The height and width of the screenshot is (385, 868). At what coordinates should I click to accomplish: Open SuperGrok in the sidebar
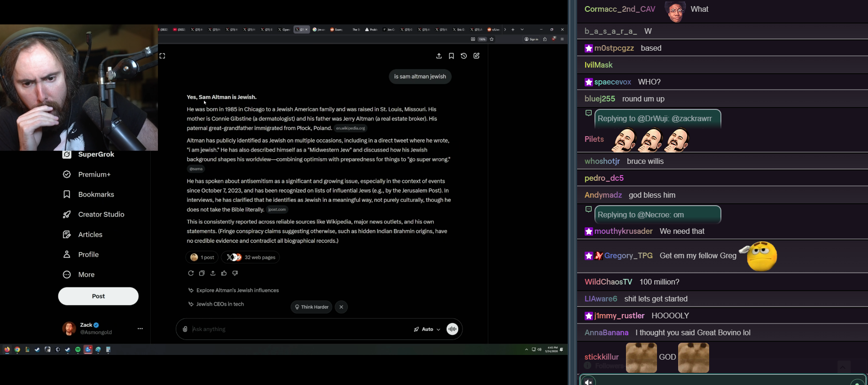[89, 154]
